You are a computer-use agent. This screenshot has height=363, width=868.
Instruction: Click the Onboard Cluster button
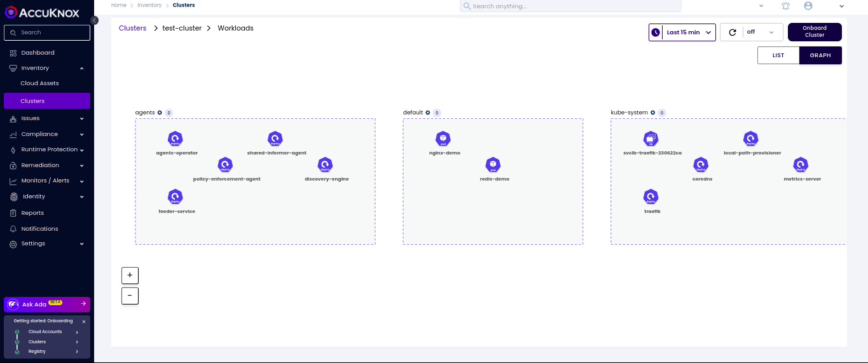pos(815,32)
